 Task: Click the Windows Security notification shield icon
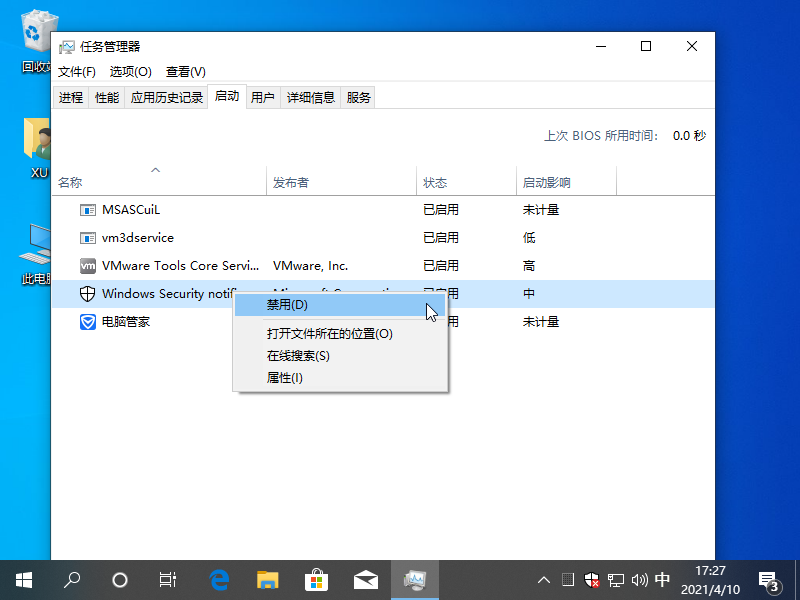pos(88,294)
